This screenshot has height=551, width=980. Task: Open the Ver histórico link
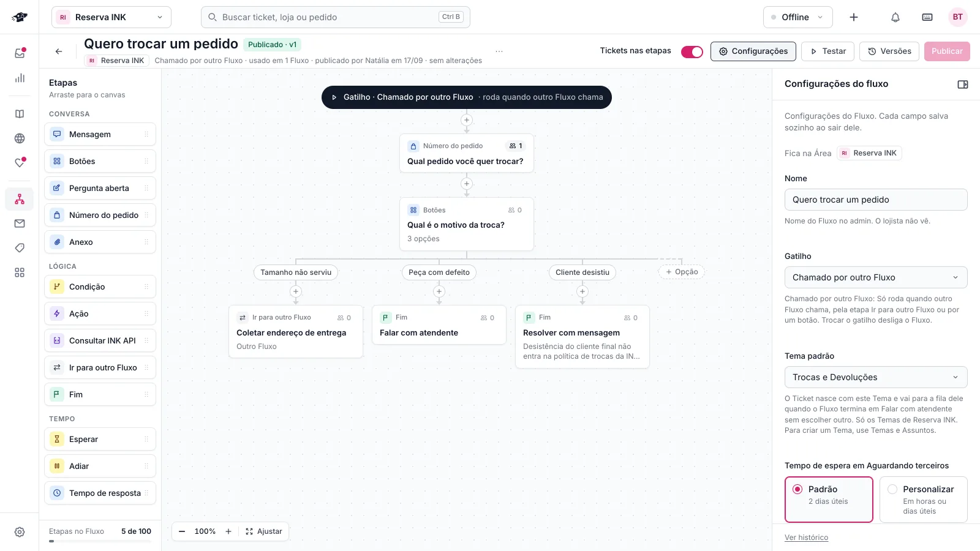point(806,538)
